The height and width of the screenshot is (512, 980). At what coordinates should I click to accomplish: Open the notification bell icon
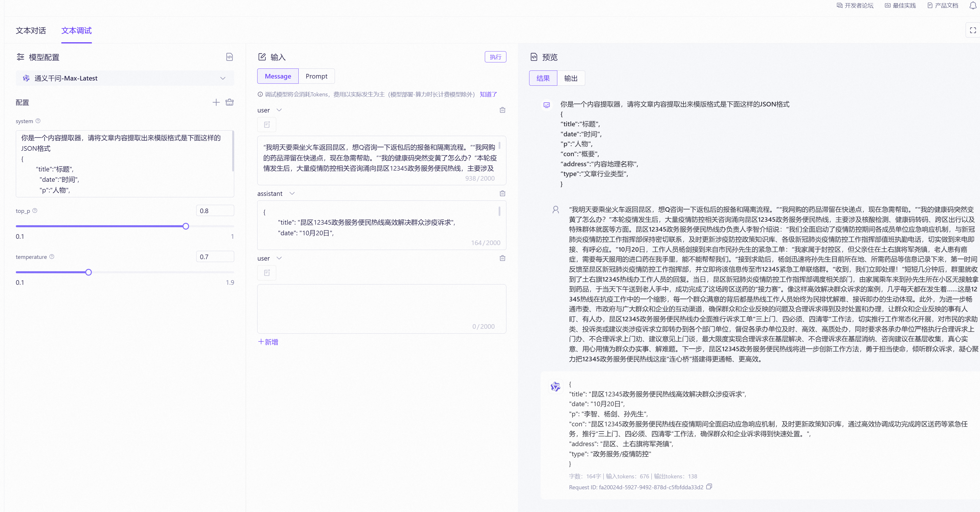point(973,6)
